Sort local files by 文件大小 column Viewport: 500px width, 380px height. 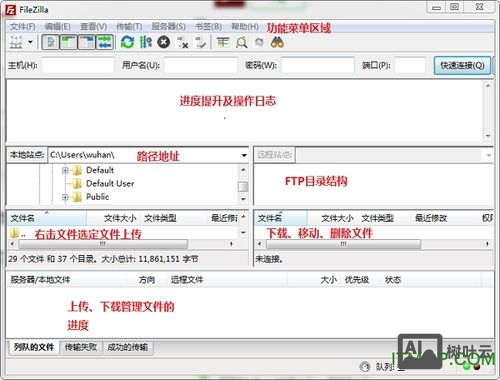[113, 218]
